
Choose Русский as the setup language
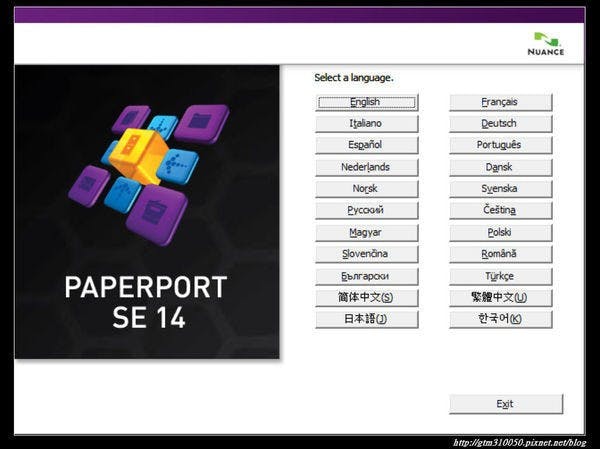367,210
